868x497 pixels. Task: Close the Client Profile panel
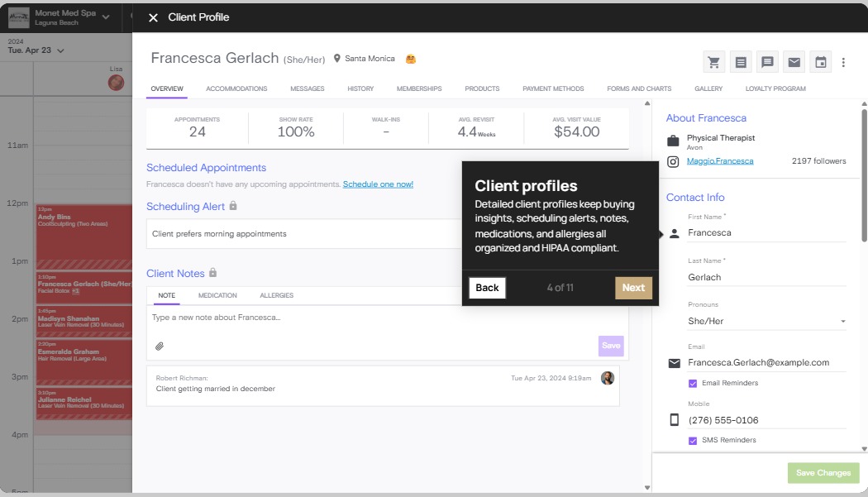tap(152, 17)
